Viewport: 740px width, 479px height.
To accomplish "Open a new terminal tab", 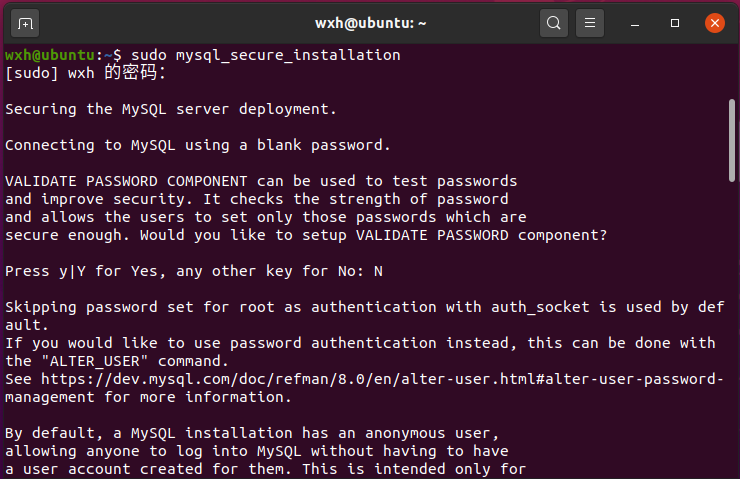I will click(26, 22).
